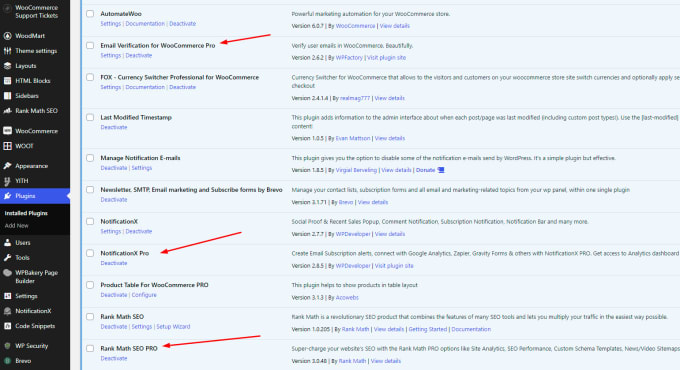Click the WPBakery Page Builder icon

(x=7, y=273)
